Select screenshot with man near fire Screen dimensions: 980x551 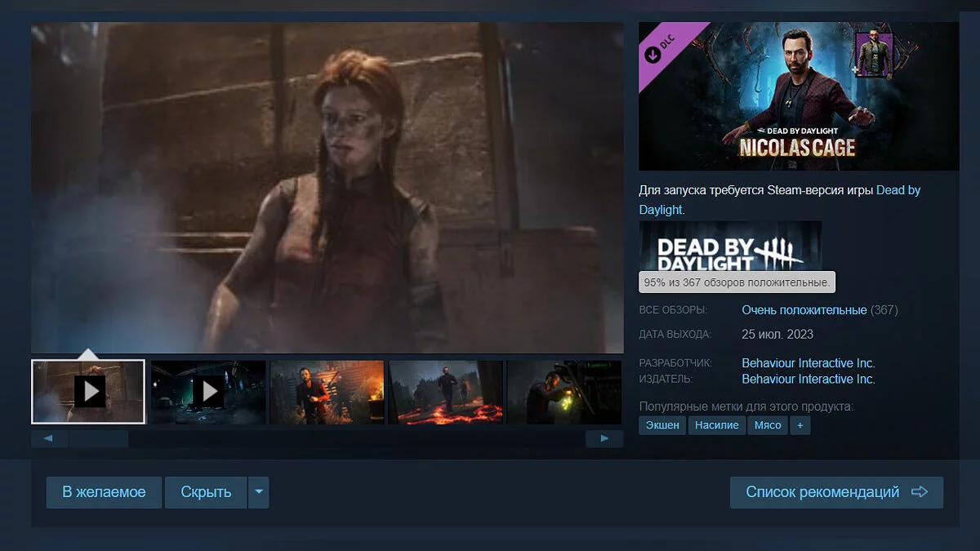(x=327, y=392)
